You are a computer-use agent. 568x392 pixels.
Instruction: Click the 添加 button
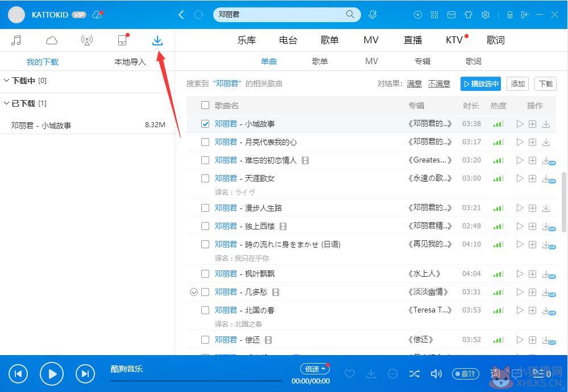tap(517, 84)
